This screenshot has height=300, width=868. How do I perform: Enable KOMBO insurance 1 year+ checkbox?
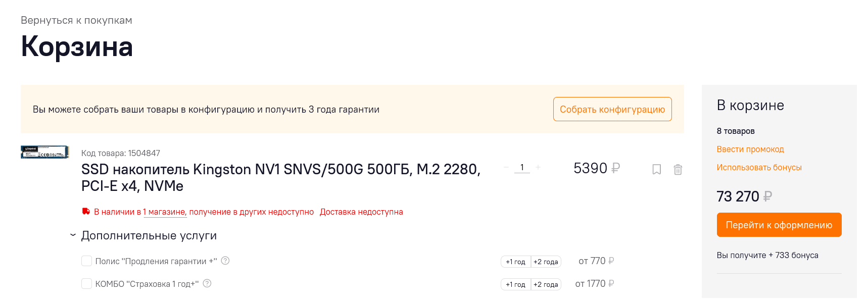pos(86,284)
